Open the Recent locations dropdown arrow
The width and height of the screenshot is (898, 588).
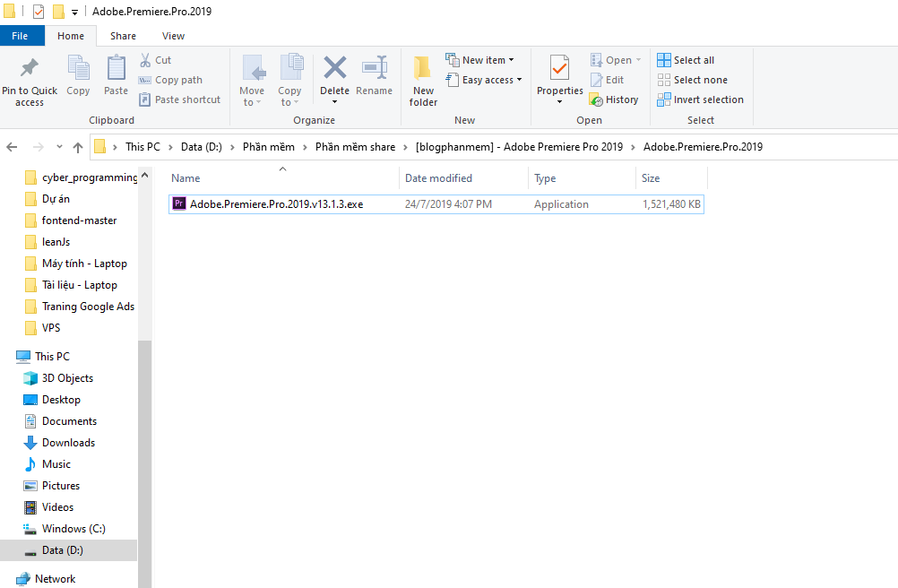pyautogui.click(x=59, y=147)
